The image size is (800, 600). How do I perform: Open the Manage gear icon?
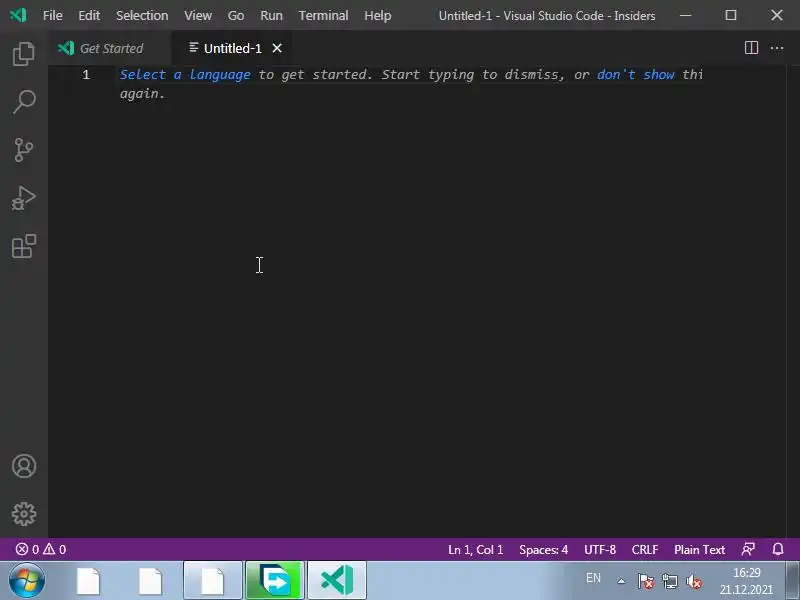[x=23, y=514]
